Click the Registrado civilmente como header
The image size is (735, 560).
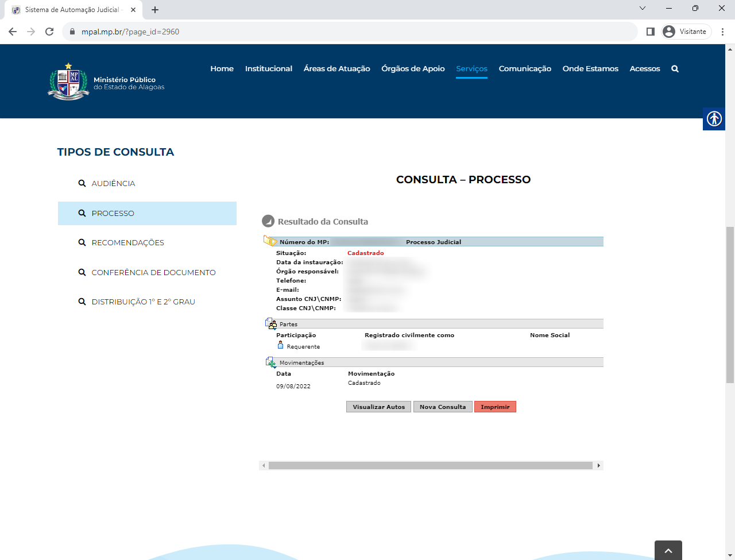click(x=409, y=335)
